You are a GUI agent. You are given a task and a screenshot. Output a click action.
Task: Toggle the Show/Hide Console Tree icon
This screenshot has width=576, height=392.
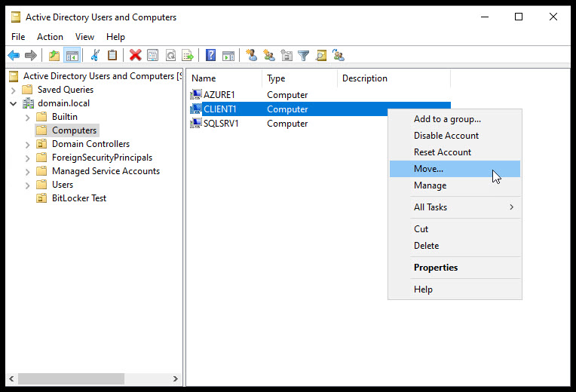[x=72, y=56]
